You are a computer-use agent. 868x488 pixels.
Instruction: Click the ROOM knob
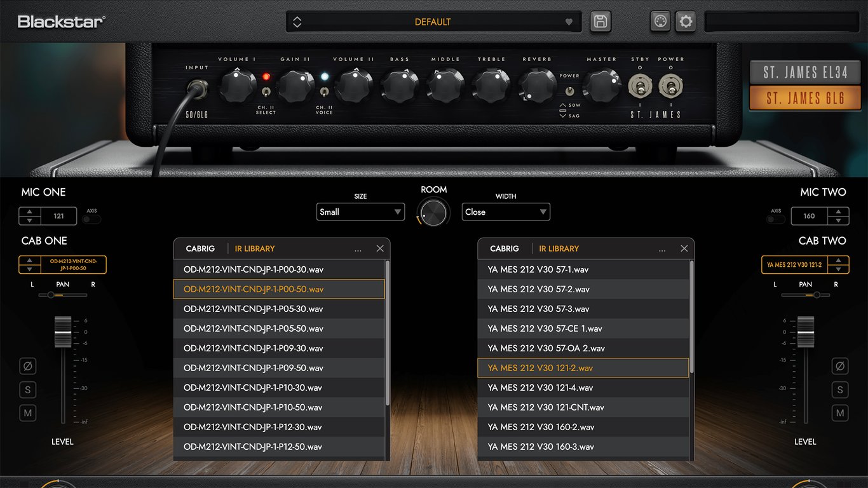[433, 212]
